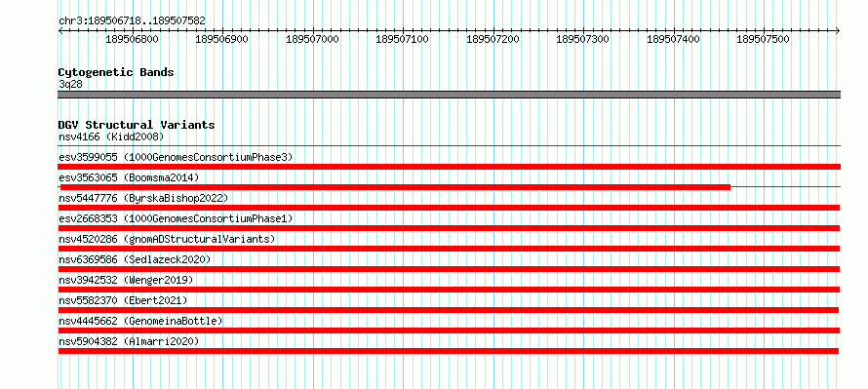Click the DGV Structural Variants track heading

(x=137, y=125)
